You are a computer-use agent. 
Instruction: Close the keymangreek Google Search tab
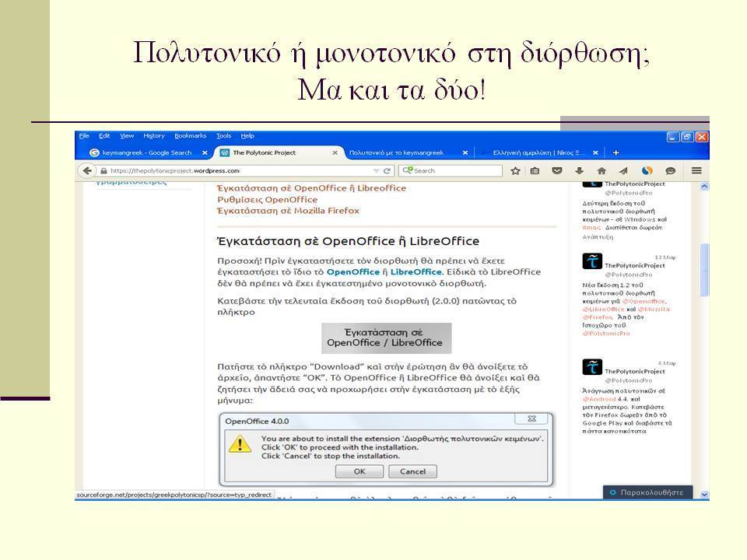[205, 153]
